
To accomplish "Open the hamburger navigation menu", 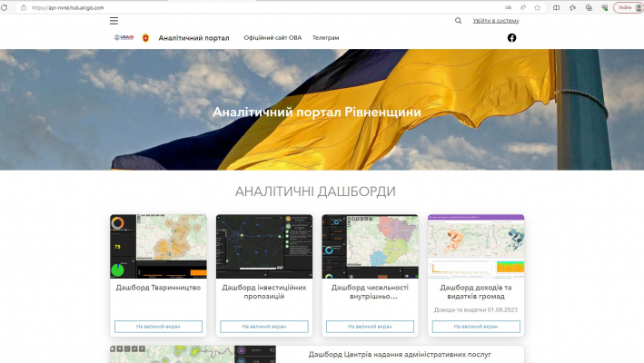I will click(114, 20).
